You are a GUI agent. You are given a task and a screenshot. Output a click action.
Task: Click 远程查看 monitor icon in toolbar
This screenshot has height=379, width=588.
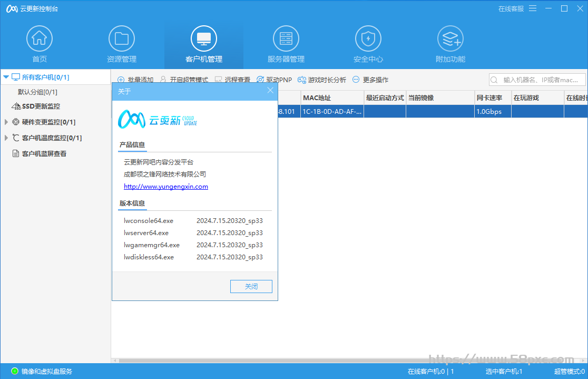[218, 80]
